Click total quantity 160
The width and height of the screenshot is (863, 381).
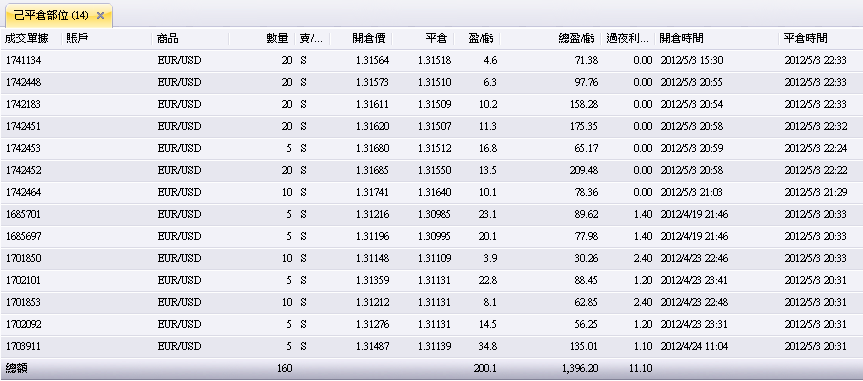pos(284,369)
